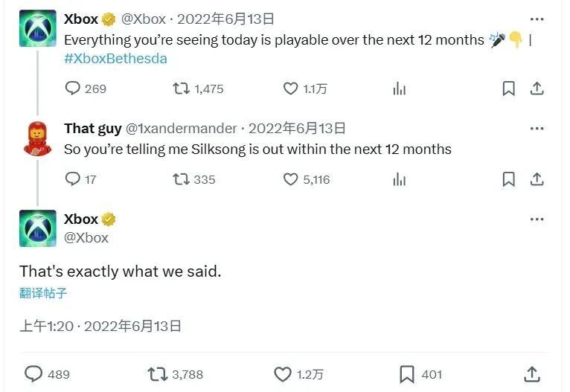
Task: Open That guy's LEGO avatar profile
Action: [x=37, y=138]
